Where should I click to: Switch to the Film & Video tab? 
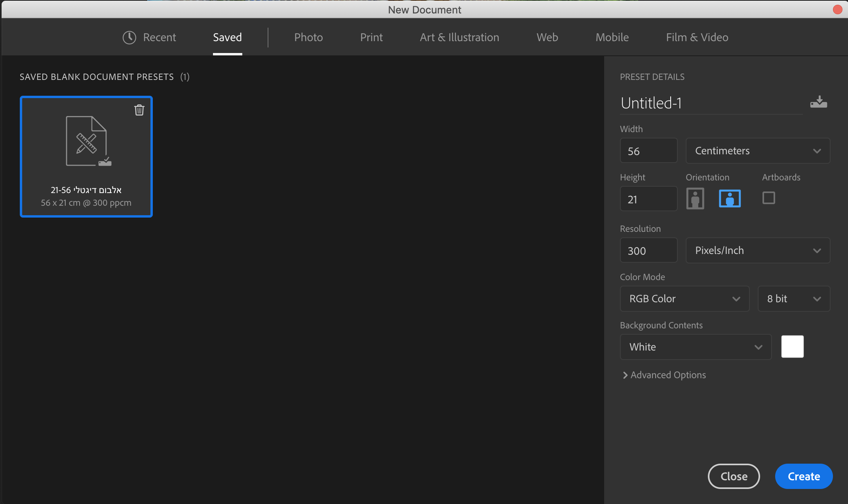tap(697, 38)
